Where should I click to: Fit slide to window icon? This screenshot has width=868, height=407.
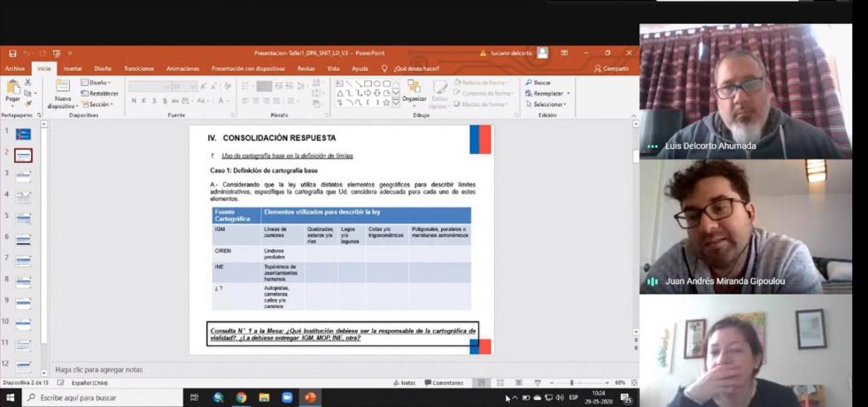pos(634,382)
